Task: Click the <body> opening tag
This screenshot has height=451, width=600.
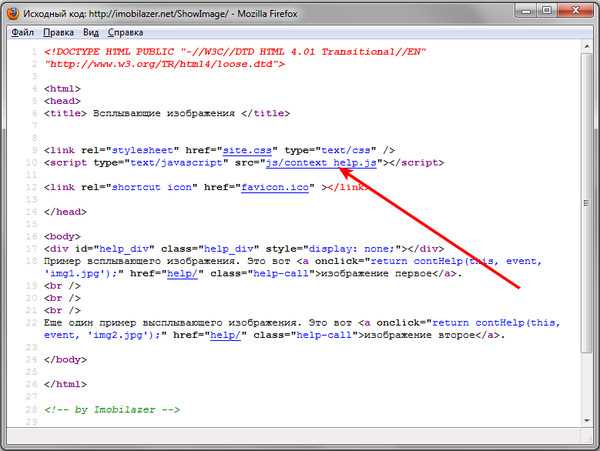Action: coord(62,237)
